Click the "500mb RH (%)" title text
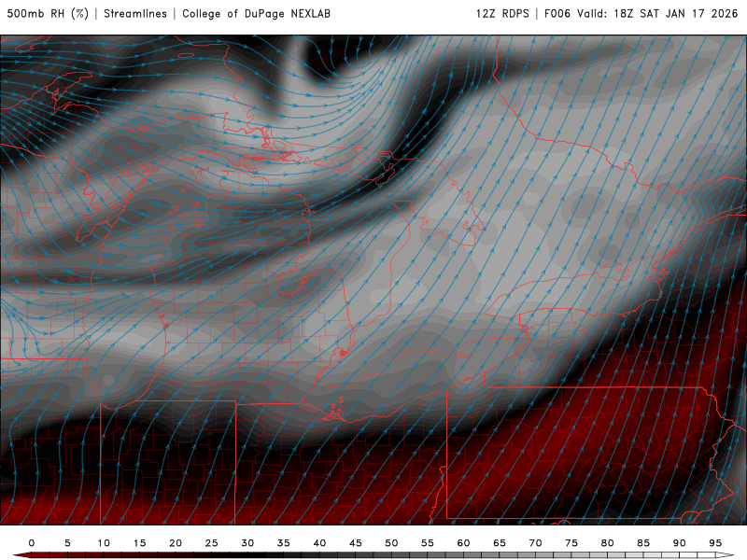This screenshot has width=747, height=560. pyautogui.click(x=48, y=13)
